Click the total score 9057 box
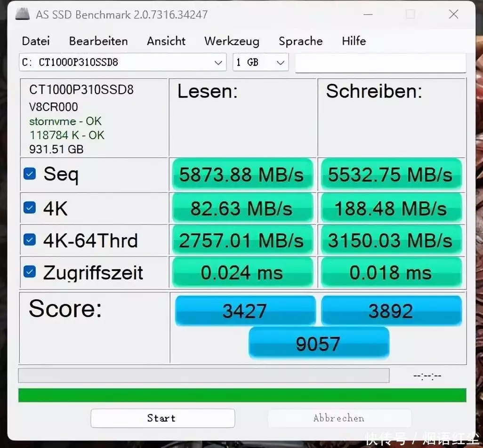 pyautogui.click(x=319, y=344)
